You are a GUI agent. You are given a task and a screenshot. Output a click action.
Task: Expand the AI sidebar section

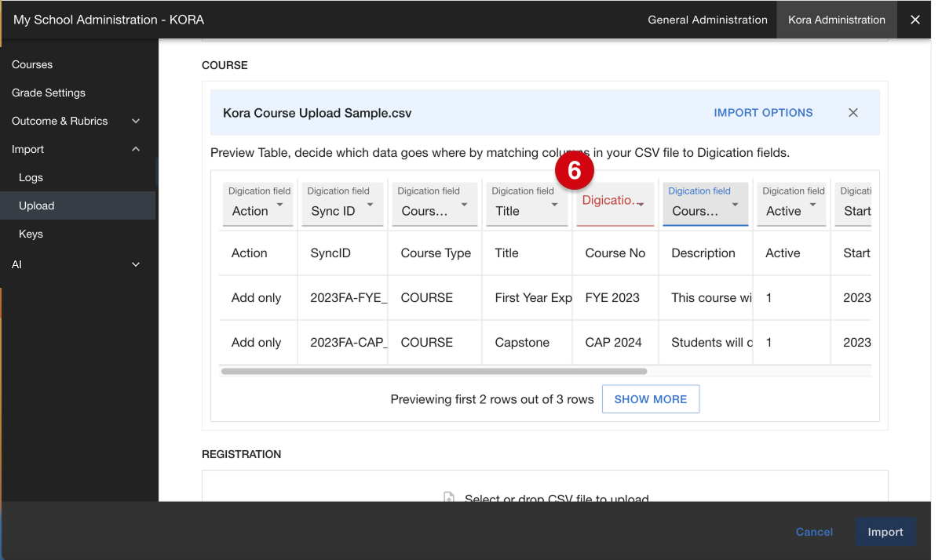[136, 264]
